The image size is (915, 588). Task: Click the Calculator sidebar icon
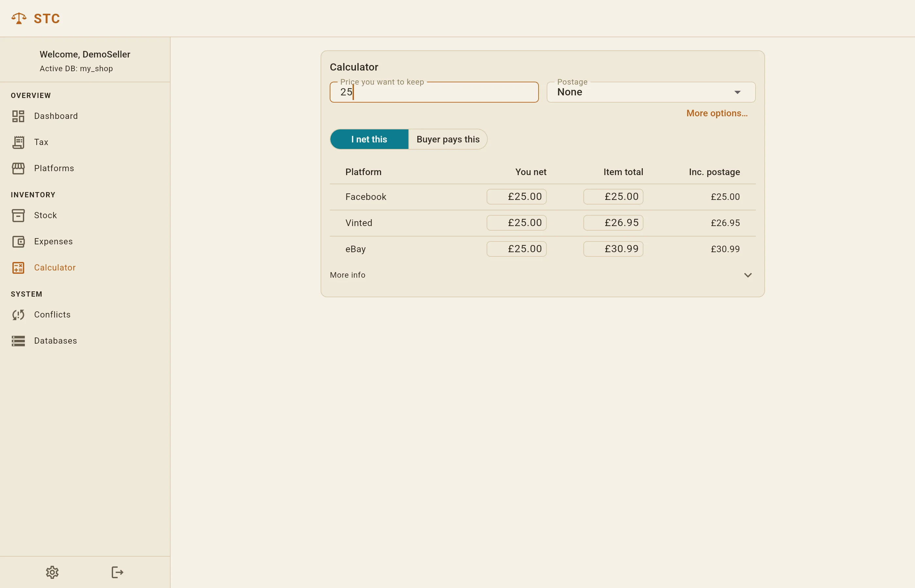click(18, 268)
